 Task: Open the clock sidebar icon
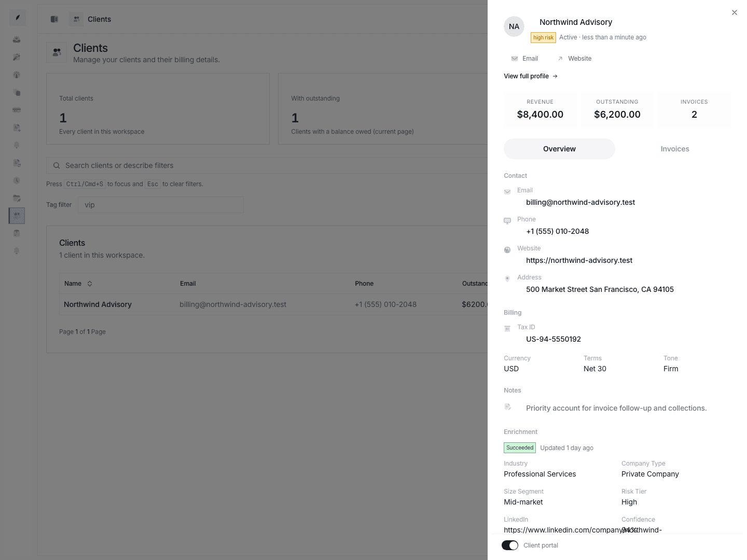coord(17,180)
